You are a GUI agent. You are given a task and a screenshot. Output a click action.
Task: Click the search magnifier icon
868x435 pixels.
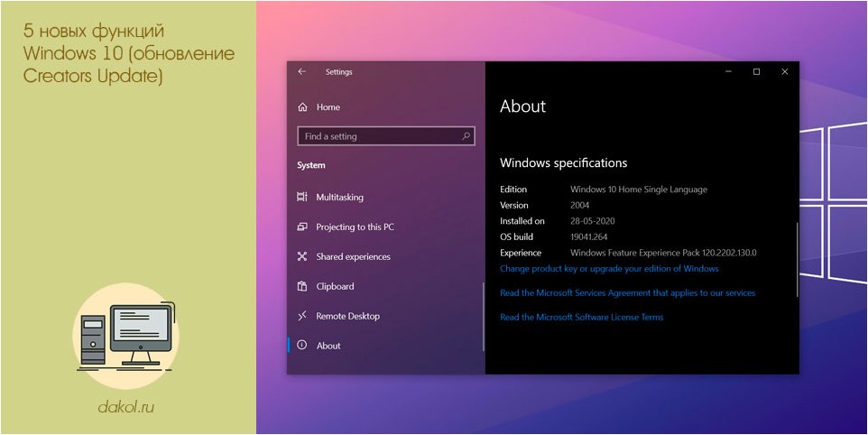coord(466,135)
